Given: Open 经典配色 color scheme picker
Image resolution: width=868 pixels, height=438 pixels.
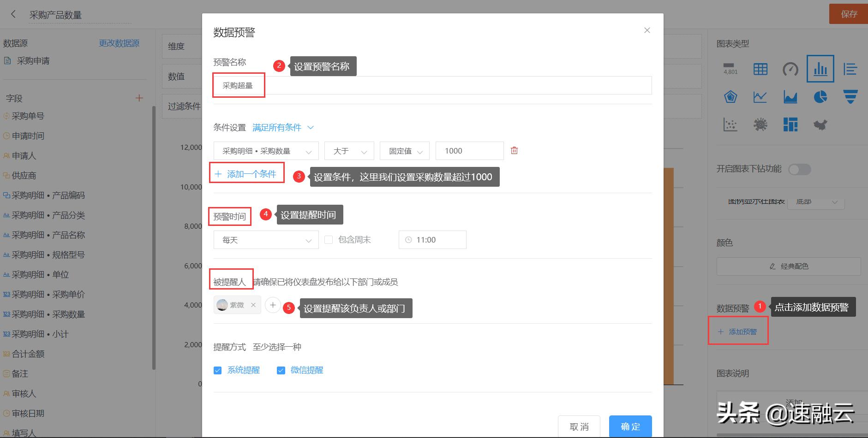Looking at the screenshot, I should pyautogui.click(x=789, y=266).
